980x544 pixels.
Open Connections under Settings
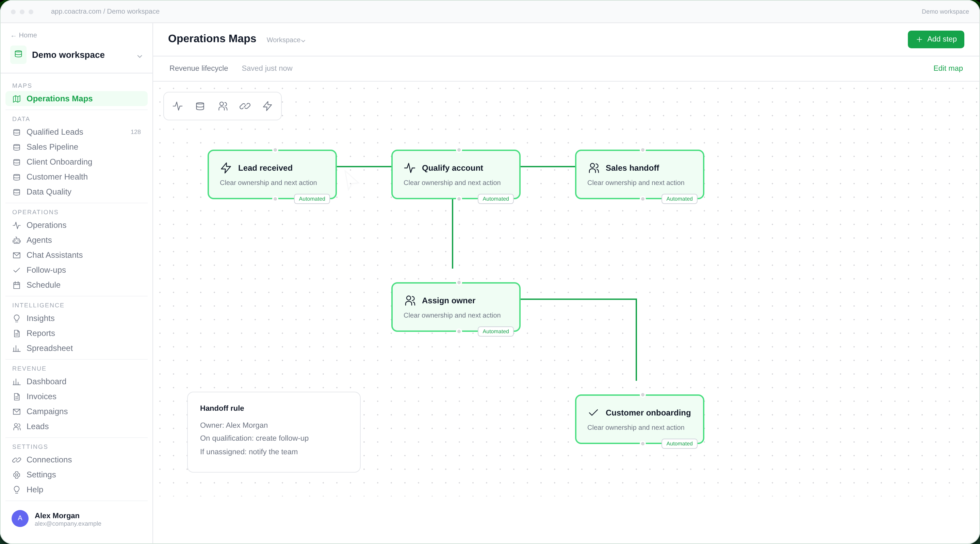click(77, 460)
